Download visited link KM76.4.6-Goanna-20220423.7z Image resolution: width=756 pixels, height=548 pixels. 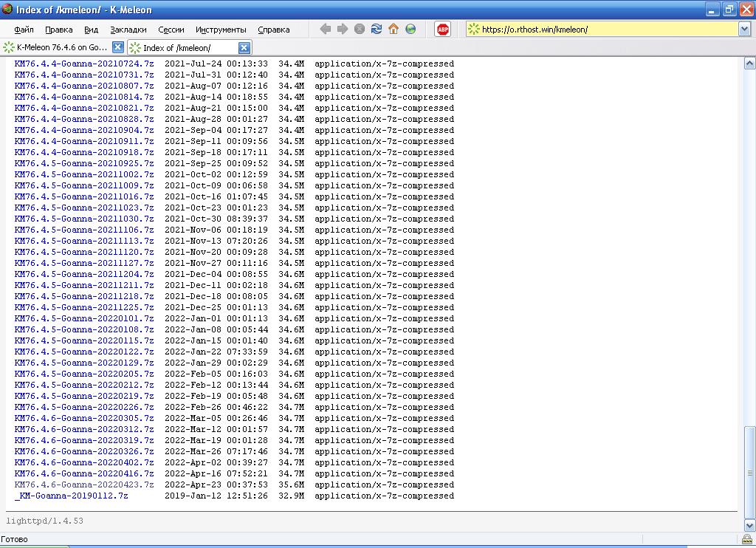pyautogui.click(x=84, y=485)
